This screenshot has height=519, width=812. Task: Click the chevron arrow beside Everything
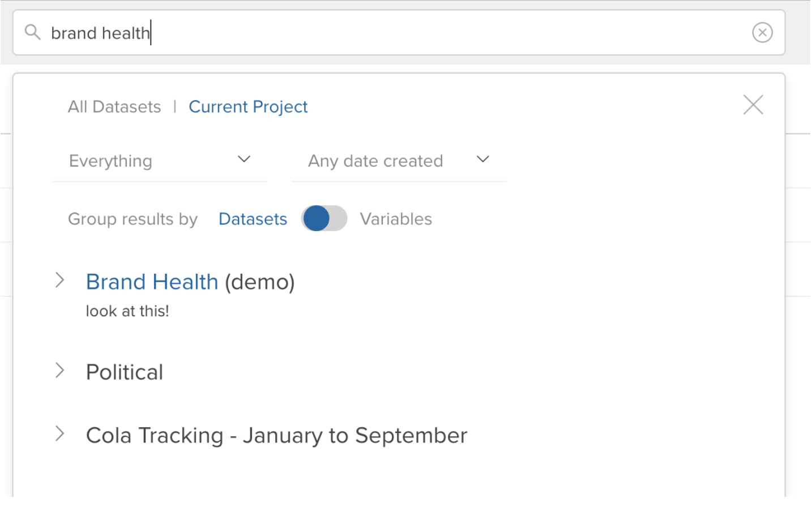pyautogui.click(x=244, y=160)
